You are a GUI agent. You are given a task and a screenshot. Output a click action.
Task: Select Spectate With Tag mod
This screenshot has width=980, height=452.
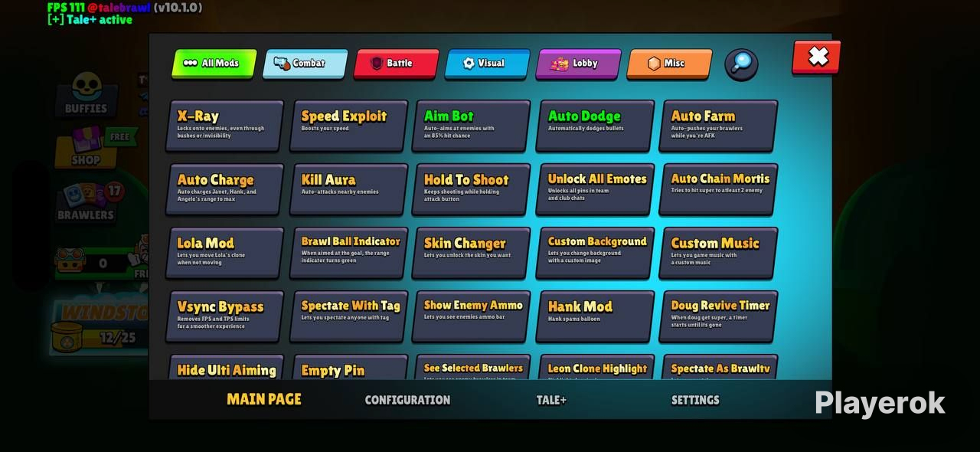click(x=348, y=316)
